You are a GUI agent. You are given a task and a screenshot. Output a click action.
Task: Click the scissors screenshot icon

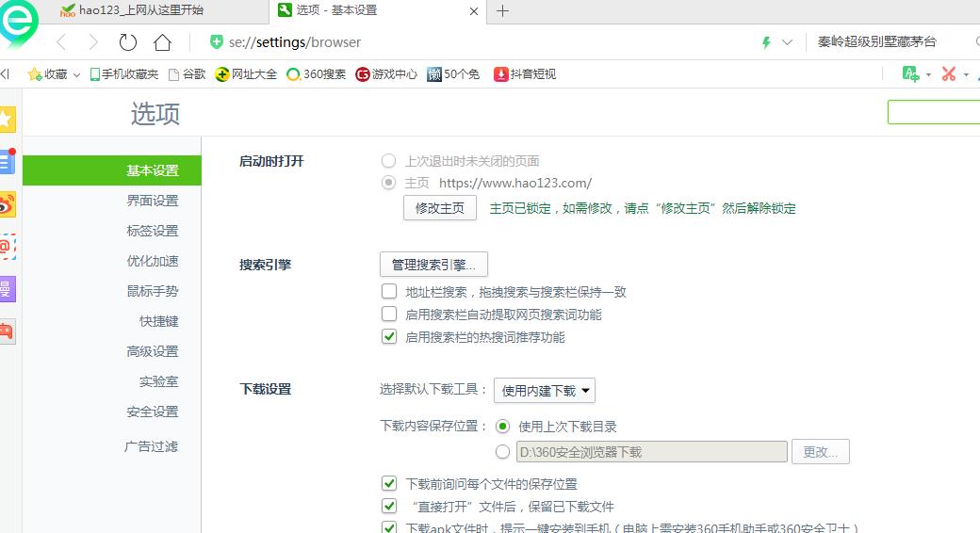point(949,74)
